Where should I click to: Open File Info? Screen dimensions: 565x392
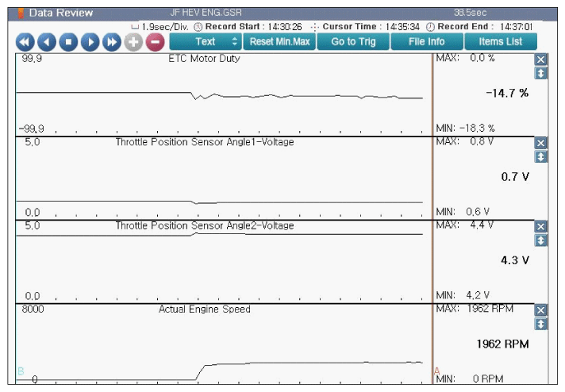click(x=426, y=41)
